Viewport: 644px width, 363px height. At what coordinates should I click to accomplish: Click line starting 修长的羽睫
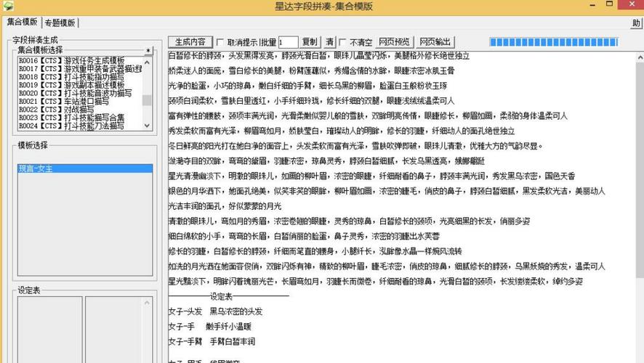(315, 251)
